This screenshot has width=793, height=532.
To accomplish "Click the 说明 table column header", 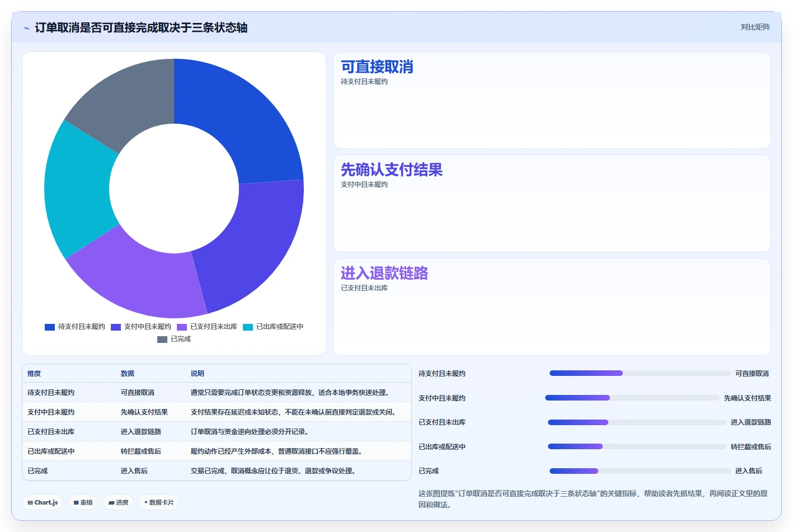I will [198, 374].
